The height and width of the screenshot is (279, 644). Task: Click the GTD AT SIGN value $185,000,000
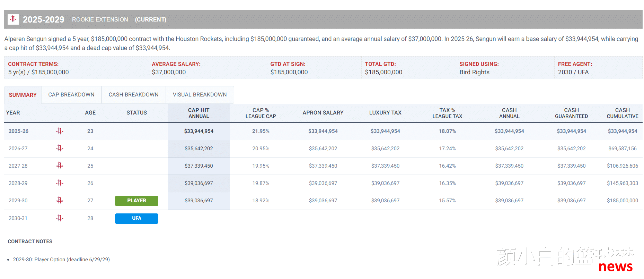(289, 72)
